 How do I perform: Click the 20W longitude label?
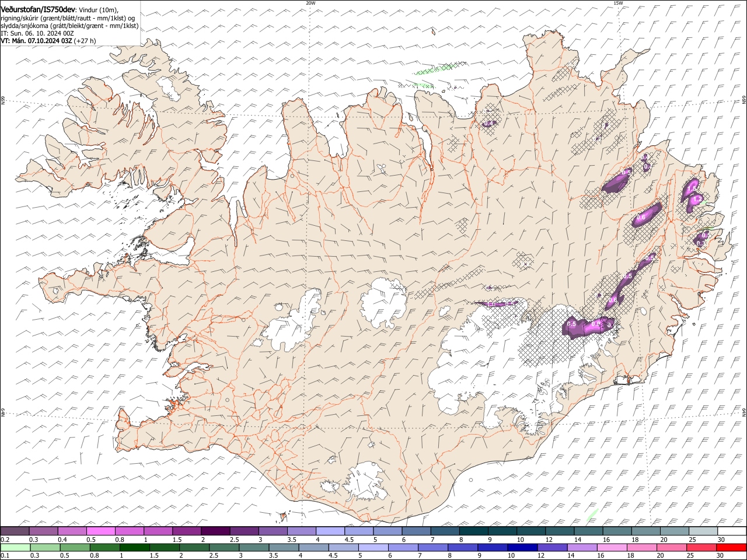[x=310, y=3]
